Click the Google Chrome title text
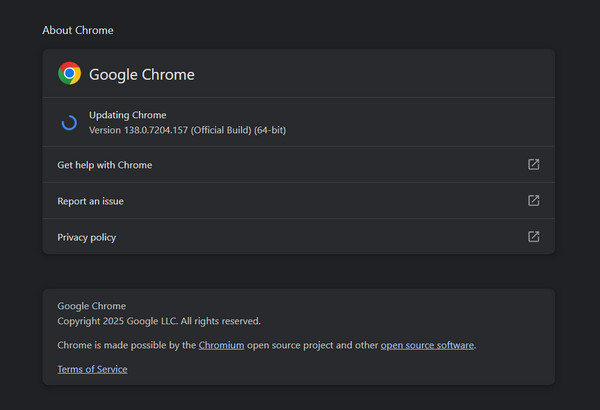Viewport: 600px width, 410px height. pyautogui.click(x=142, y=75)
